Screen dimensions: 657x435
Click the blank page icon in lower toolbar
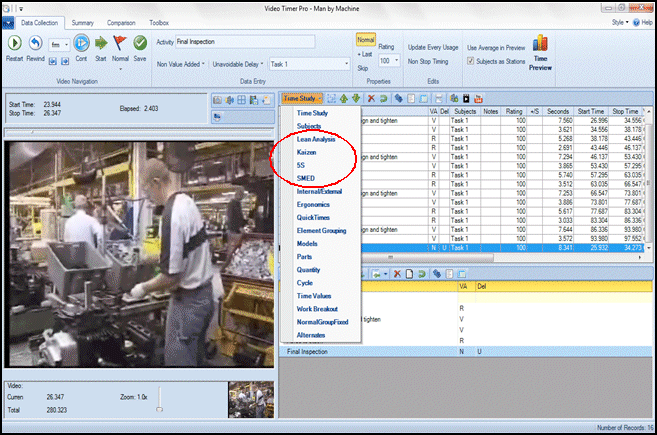coord(409,274)
